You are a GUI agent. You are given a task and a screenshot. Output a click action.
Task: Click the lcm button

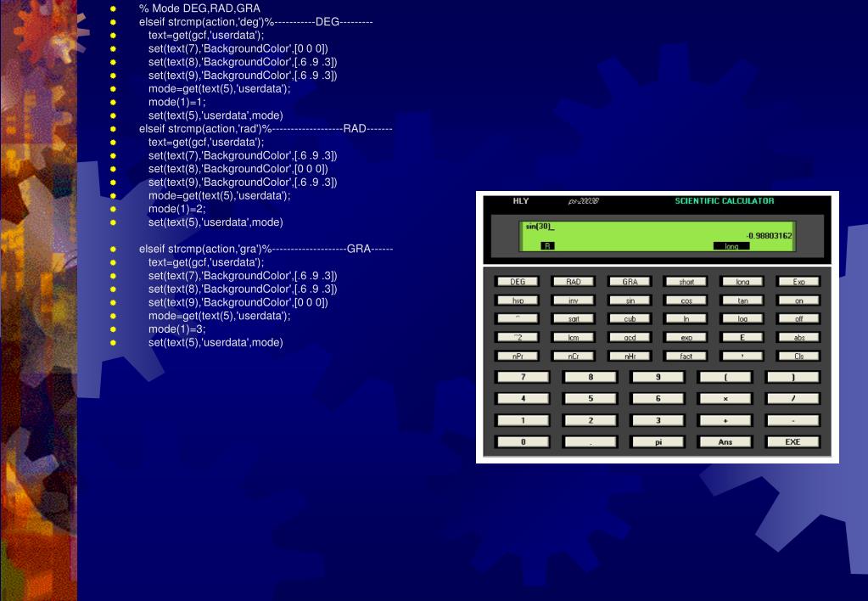click(574, 337)
